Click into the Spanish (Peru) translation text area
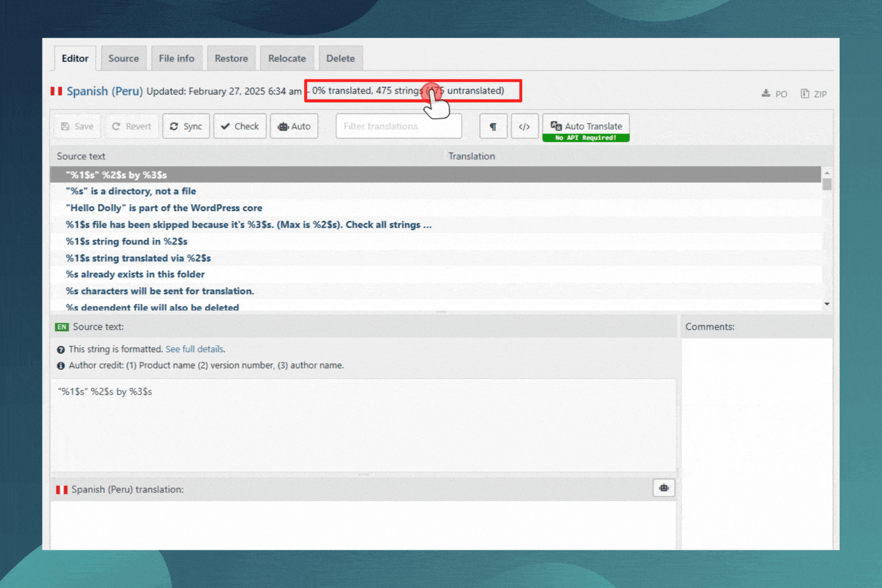 point(363,525)
